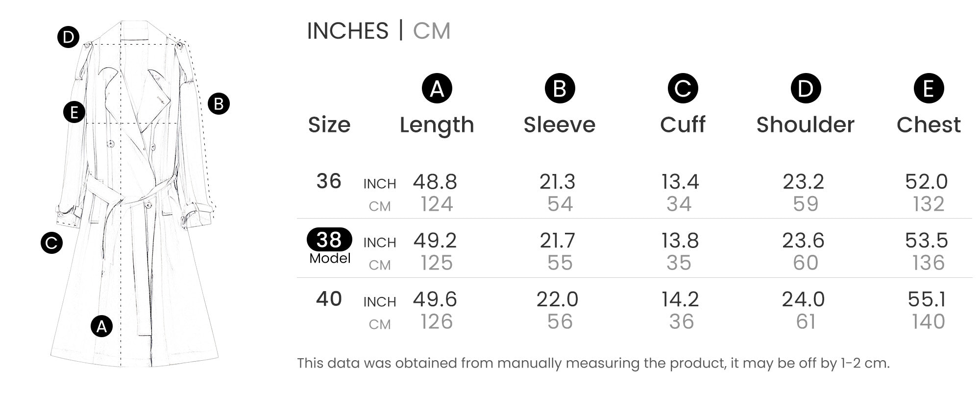Select size 36 row label
The width and height of the screenshot is (980, 395).
click(329, 181)
